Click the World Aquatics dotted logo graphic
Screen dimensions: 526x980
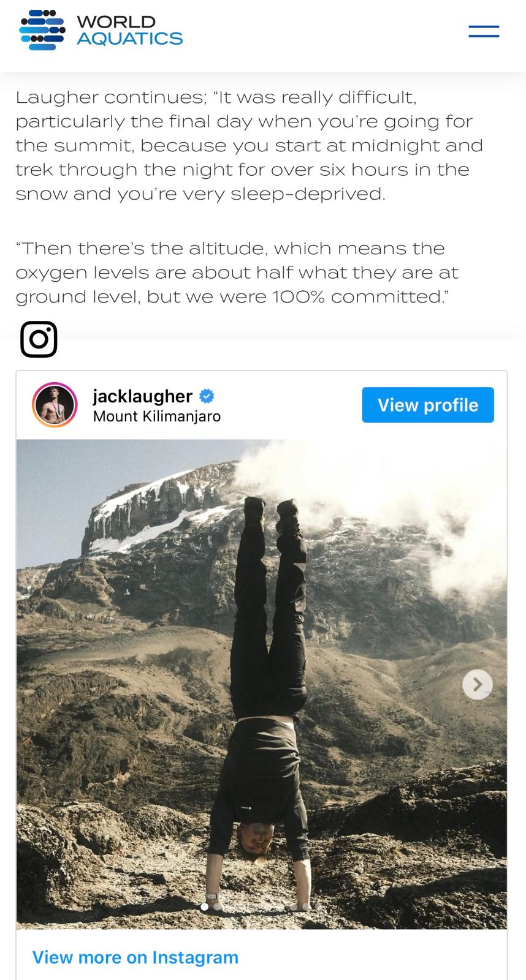[42, 30]
